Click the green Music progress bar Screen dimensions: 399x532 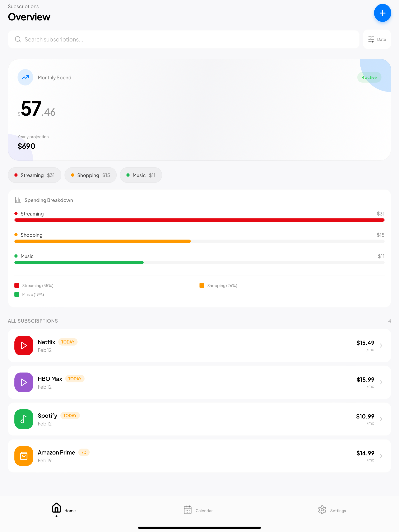[x=79, y=262]
